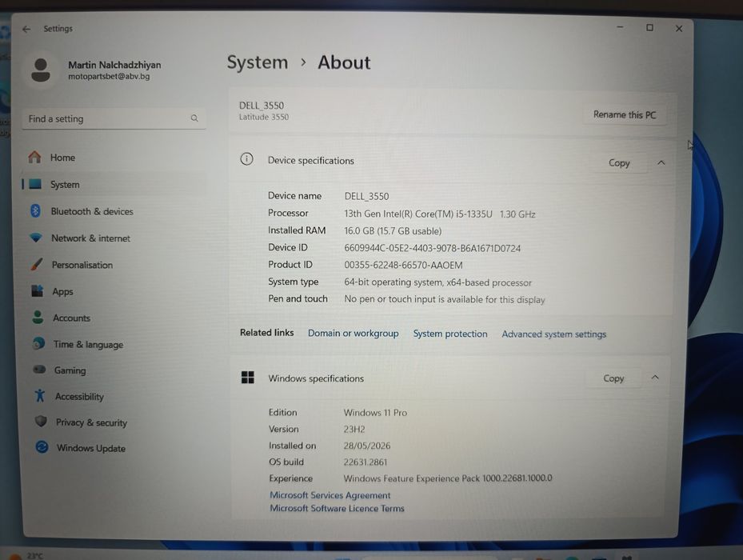Click the Privacy shield icon
Viewport: 743px width, 560px height.
pos(42,421)
